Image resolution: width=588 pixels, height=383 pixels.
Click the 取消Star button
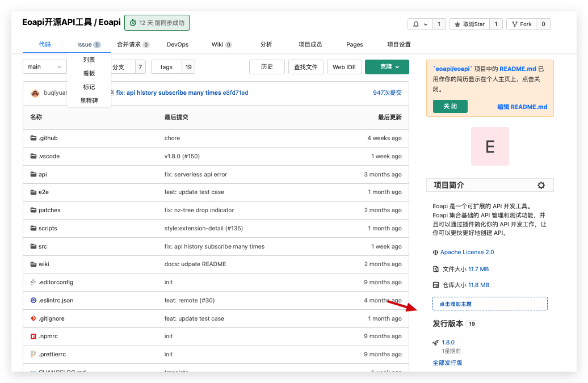tap(469, 24)
